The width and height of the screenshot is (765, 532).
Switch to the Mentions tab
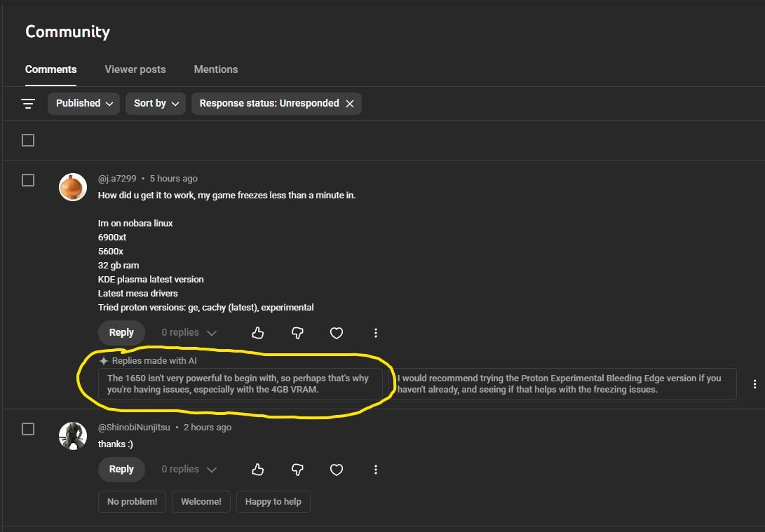click(x=216, y=69)
